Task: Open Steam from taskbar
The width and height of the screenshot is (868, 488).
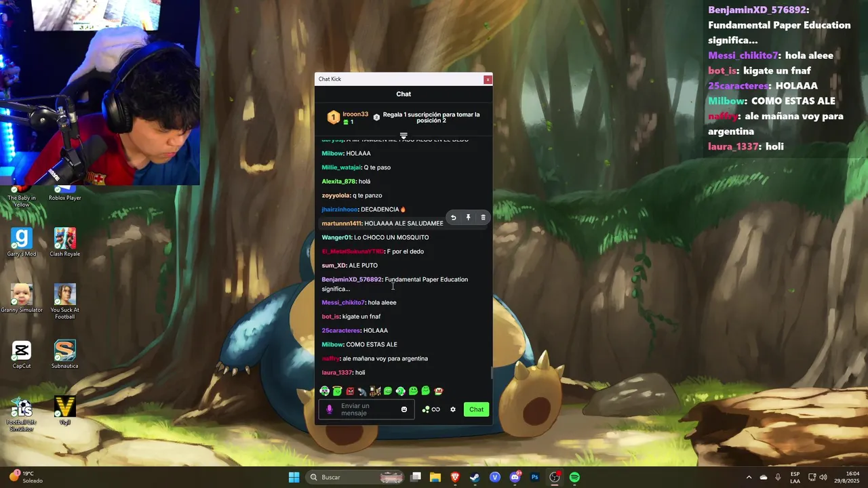Action: (475, 477)
